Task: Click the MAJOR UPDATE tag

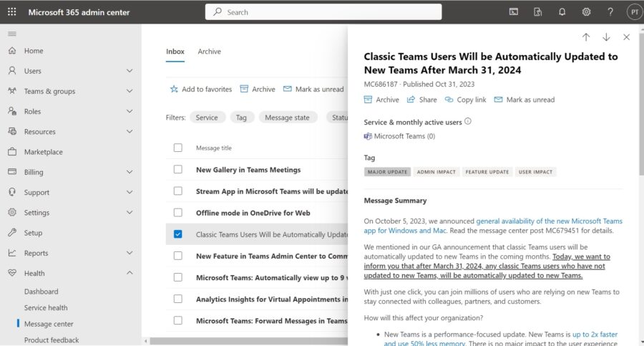Action: click(387, 172)
